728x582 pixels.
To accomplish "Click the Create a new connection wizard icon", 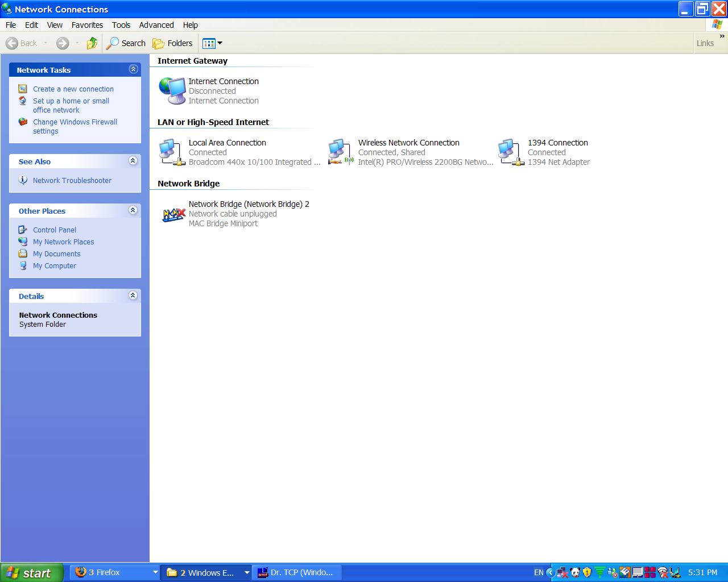I will [23, 89].
